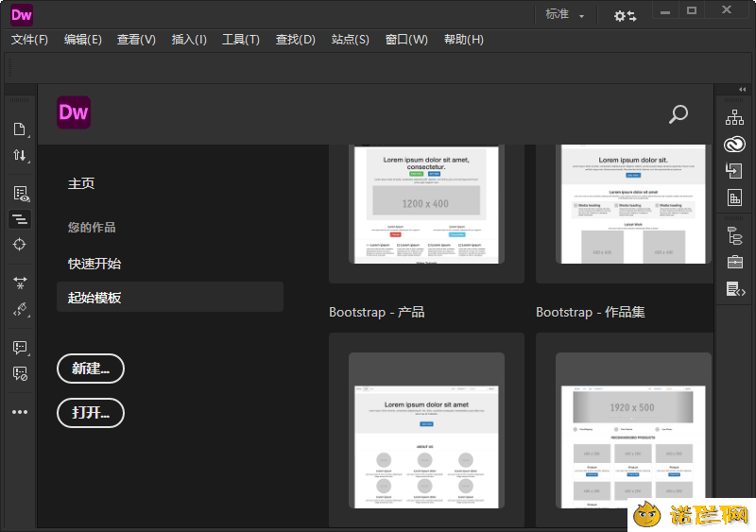The image size is (756, 532).
Task: Click the 新建... button
Action: (x=91, y=369)
